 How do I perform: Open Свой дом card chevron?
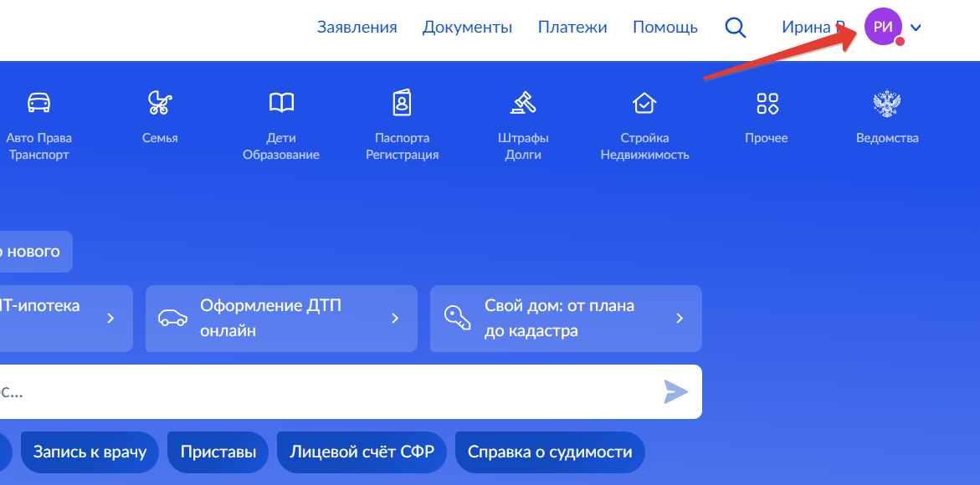680,319
